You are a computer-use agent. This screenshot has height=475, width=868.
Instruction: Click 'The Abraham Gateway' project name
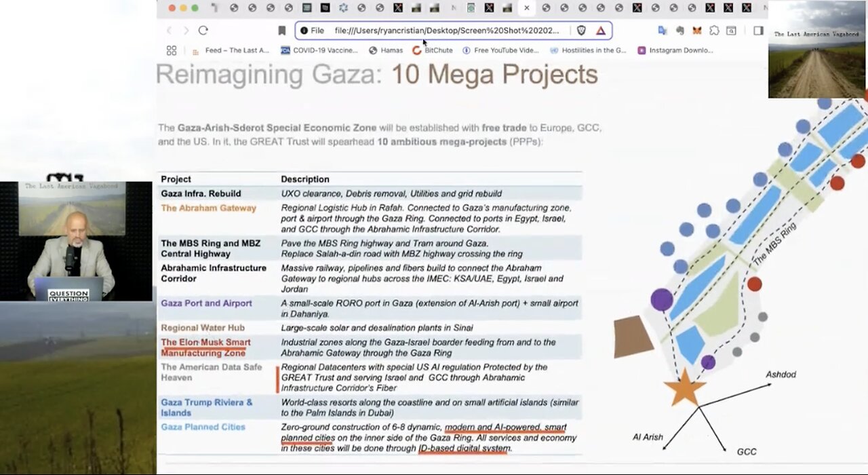(x=208, y=208)
